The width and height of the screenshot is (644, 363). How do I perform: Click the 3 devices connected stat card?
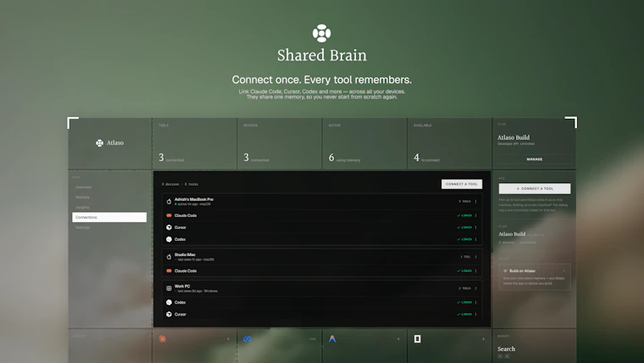(280, 143)
